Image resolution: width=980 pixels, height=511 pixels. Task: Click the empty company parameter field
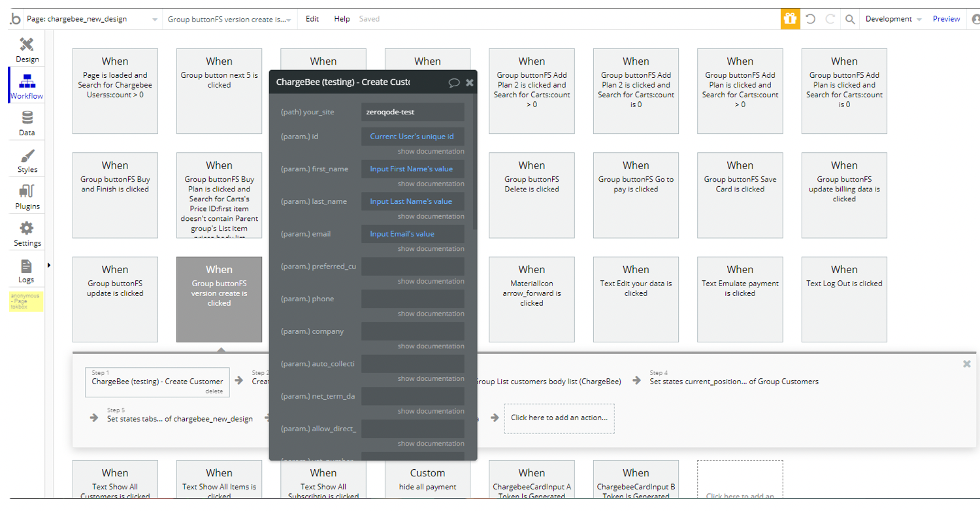coord(413,331)
